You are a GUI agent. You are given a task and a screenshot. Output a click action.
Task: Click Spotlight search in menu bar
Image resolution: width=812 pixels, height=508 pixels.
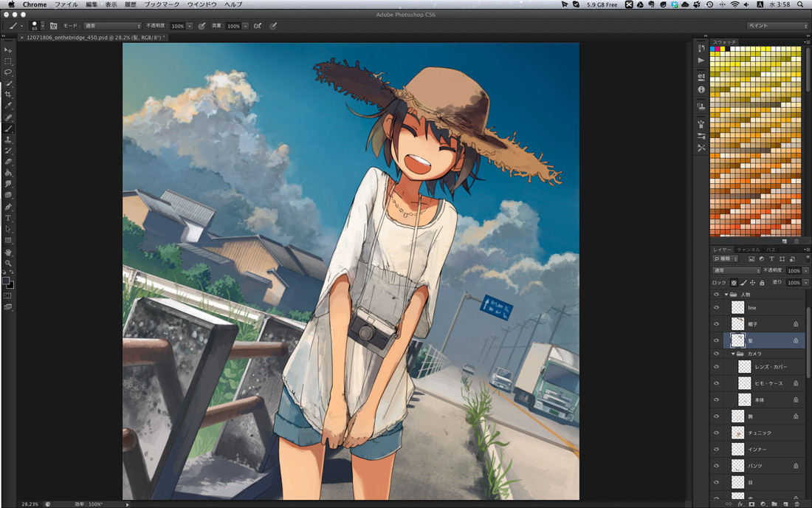click(x=800, y=4)
